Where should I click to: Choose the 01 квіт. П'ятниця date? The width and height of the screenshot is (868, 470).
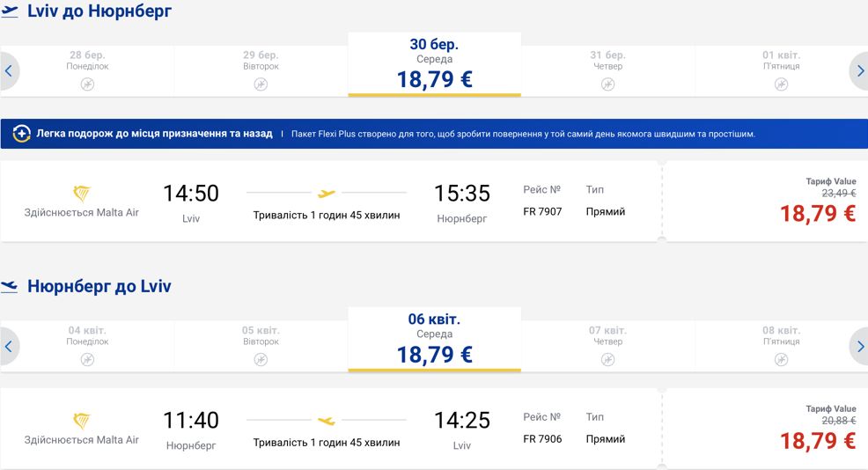(781, 71)
